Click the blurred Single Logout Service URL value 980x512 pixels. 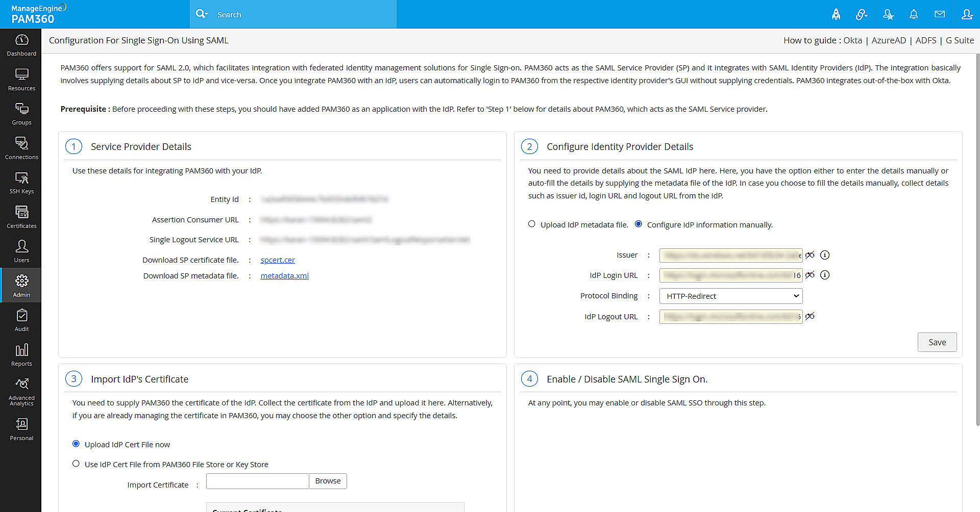point(364,240)
